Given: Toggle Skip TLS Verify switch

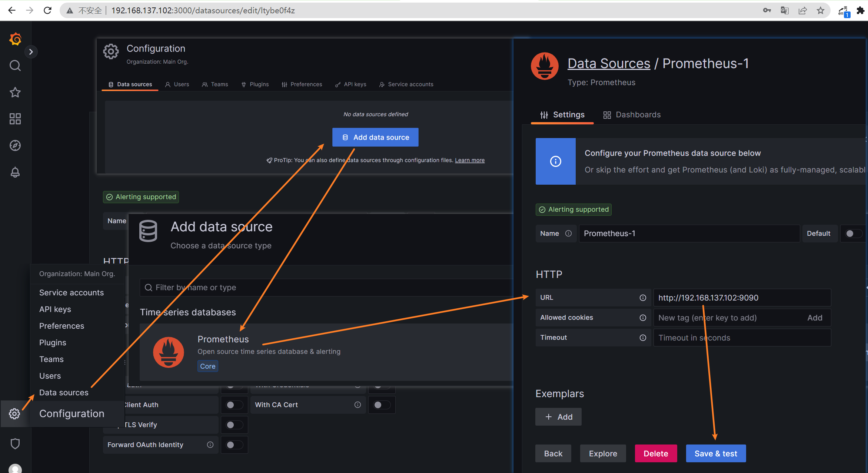Looking at the screenshot, I should [x=235, y=425].
